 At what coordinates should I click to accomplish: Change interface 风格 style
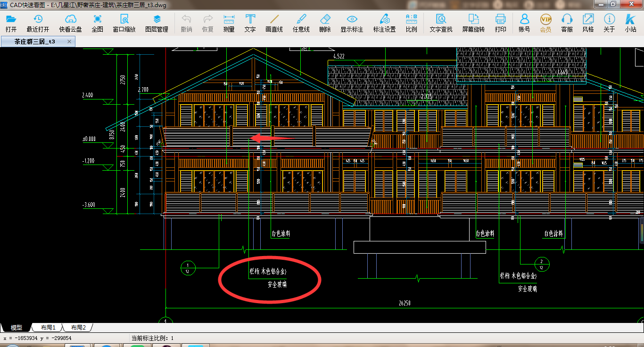pyautogui.click(x=588, y=23)
